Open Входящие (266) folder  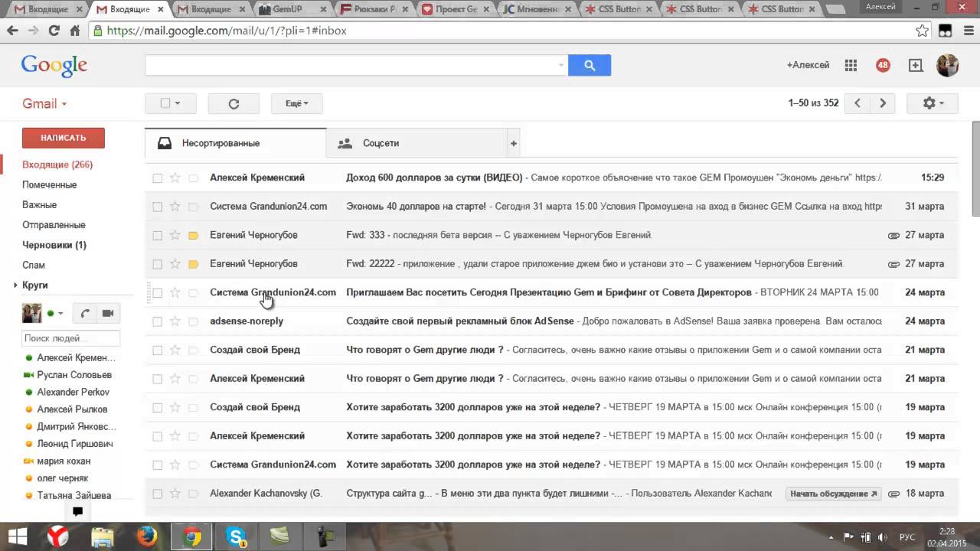point(57,165)
